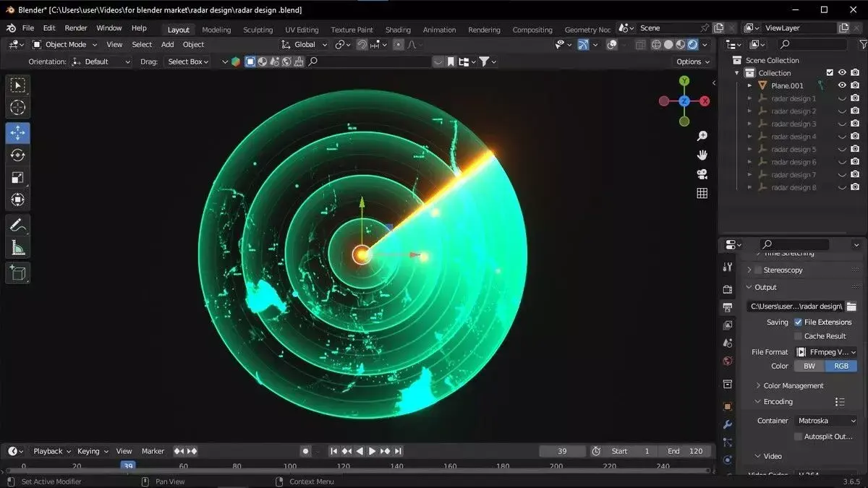Toggle camera view with camera icon

pyautogui.click(x=702, y=174)
